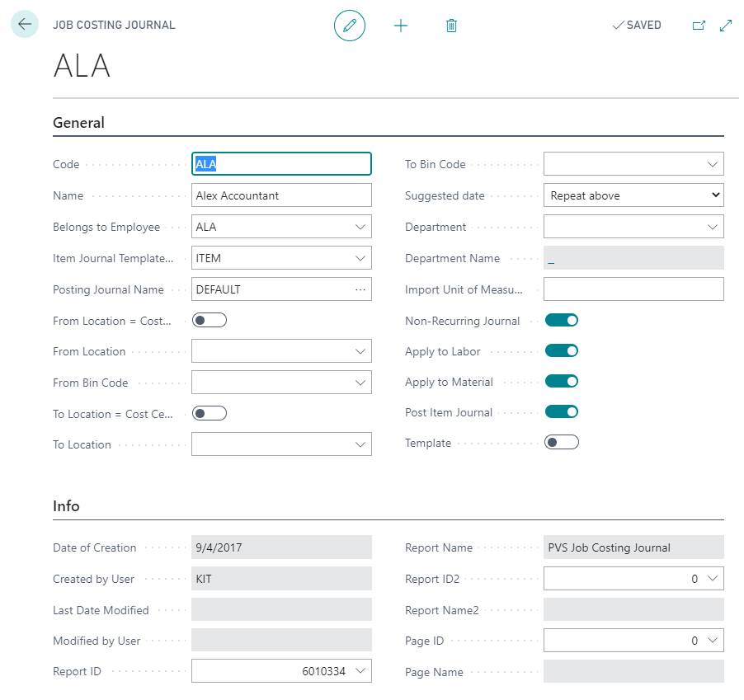
Task: Delete record with trash icon
Action: pos(451,26)
